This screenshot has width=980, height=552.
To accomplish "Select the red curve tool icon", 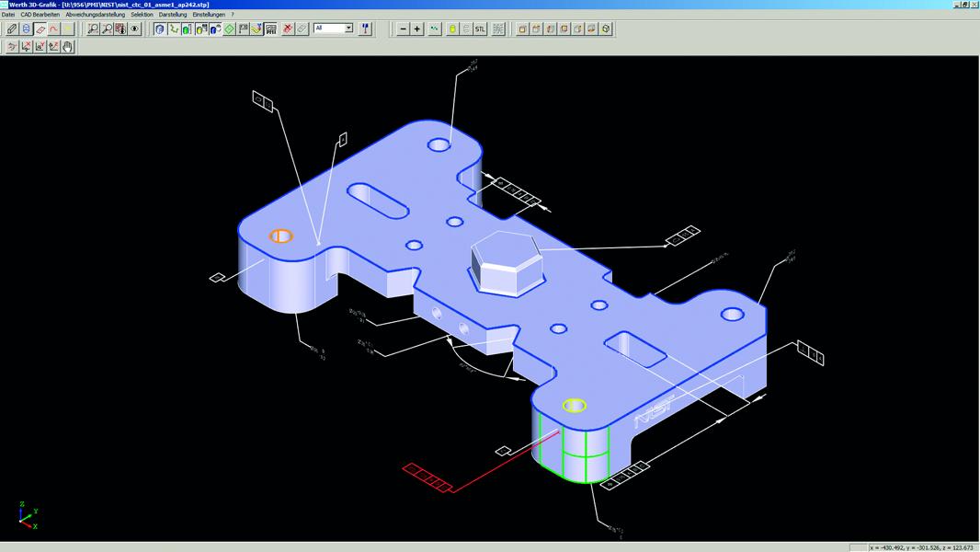I will pos(53,29).
